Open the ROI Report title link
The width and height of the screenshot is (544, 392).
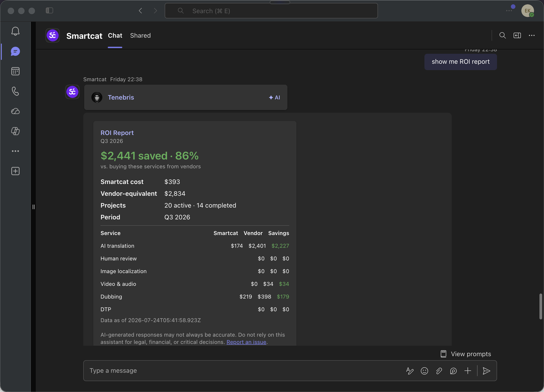pos(117,133)
